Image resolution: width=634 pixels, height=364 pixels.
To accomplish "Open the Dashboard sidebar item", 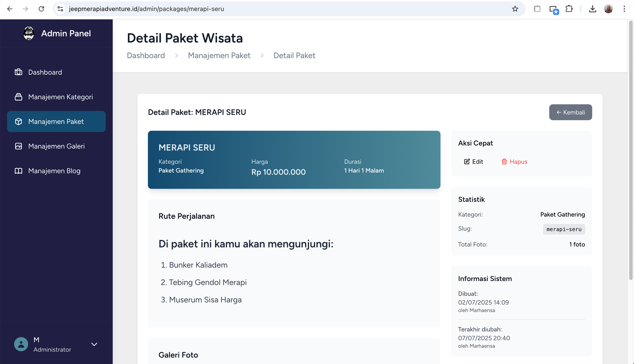I will [x=45, y=72].
